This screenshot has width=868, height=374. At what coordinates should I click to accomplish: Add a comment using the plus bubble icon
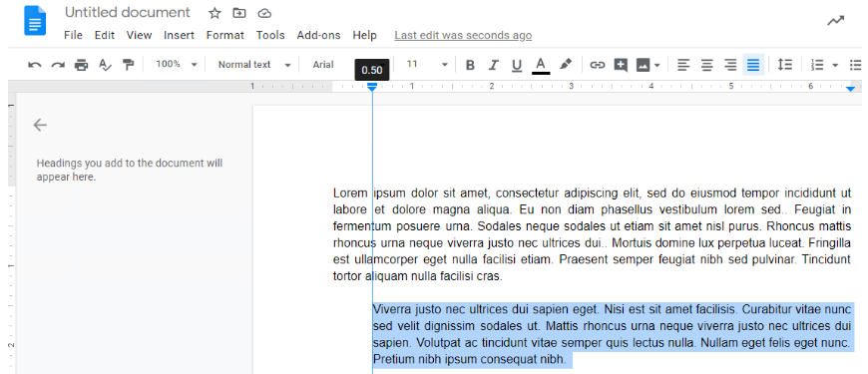tap(621, 65)
